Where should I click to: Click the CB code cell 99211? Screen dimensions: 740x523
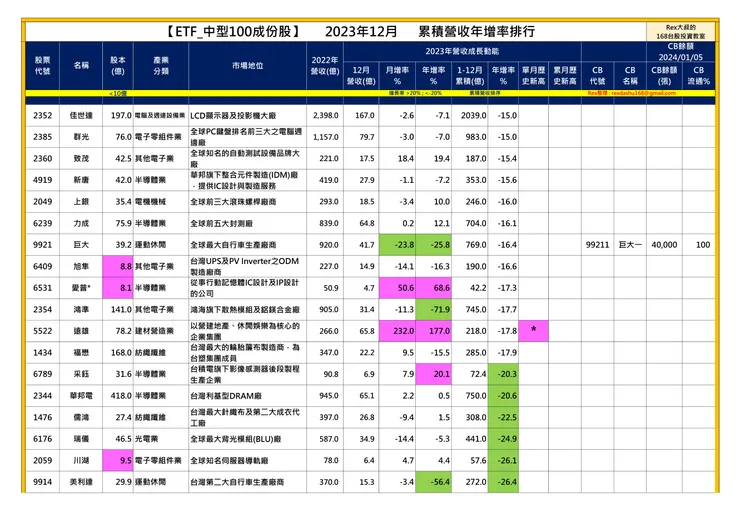(x=597, y=245)
